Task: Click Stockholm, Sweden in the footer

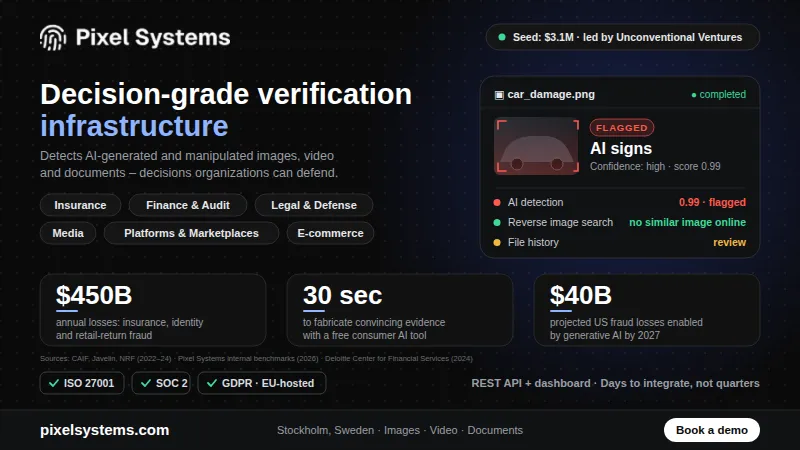Action: pyautogui.click(x=326, y=430)
